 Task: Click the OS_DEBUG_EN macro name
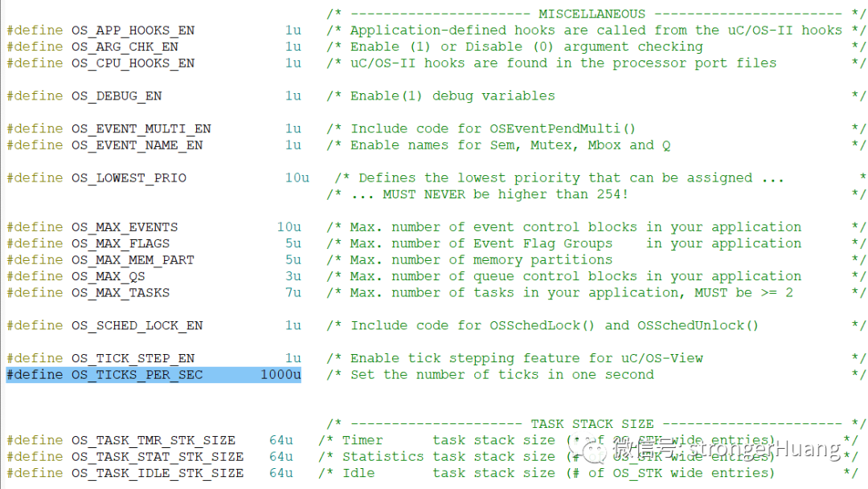[117, 96]
